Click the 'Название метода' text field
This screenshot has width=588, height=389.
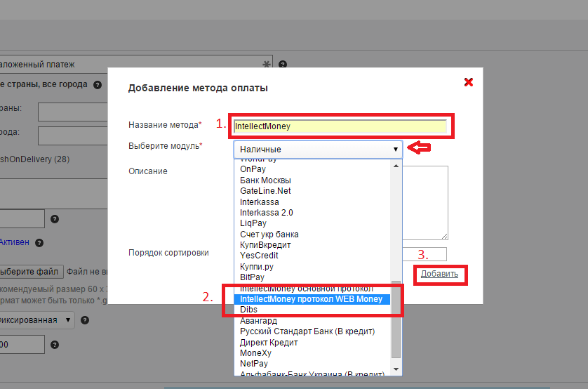[x=340, y=126]
